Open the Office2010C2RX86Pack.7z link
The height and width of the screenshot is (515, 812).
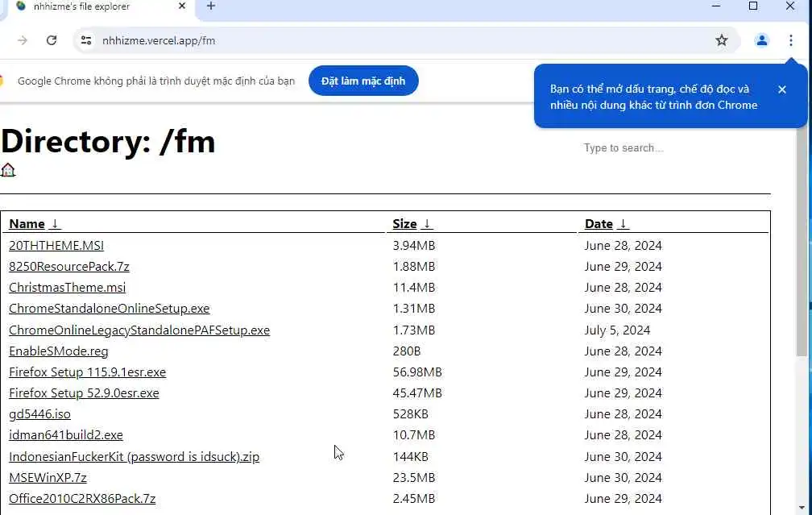(82, 498)
